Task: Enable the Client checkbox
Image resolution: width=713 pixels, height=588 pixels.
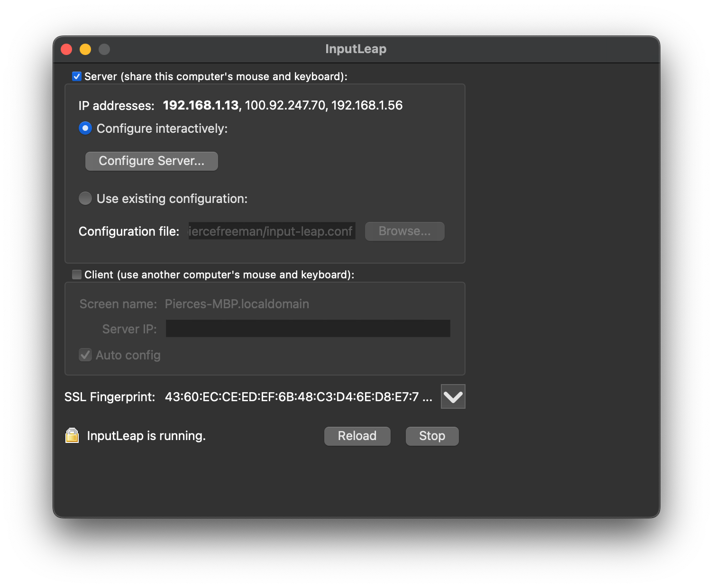Action: tap(77, 275)
